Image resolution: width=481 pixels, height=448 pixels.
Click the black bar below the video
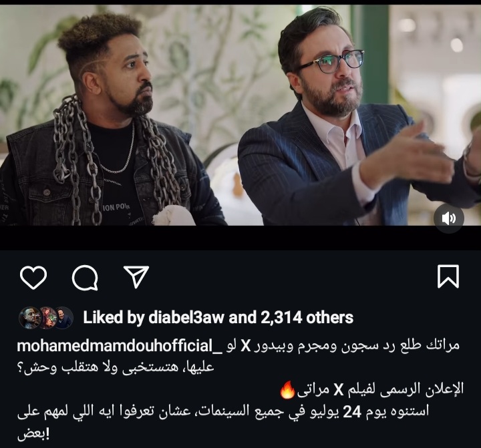(240, 238)
